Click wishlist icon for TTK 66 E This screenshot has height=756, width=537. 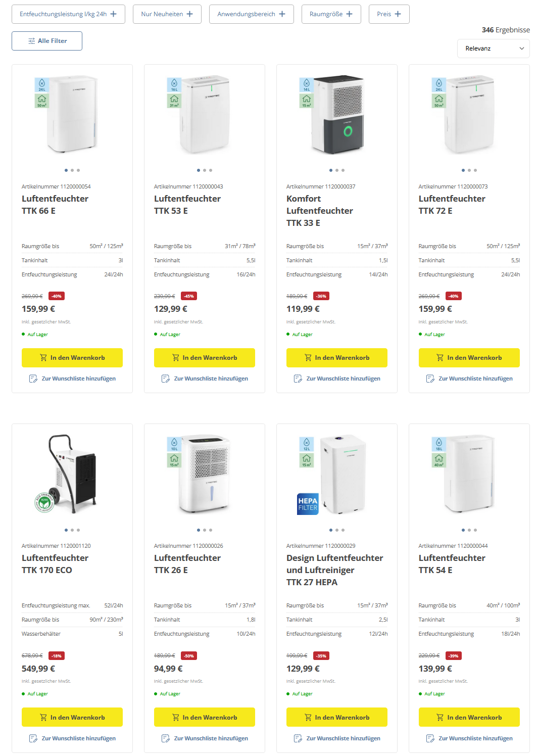[33, 379]
